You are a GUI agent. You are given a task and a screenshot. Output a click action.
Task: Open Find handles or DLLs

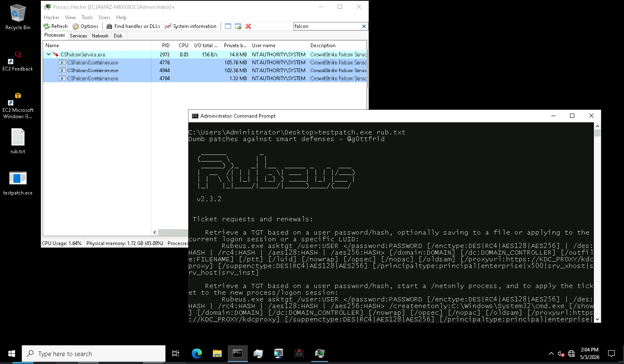133,26
